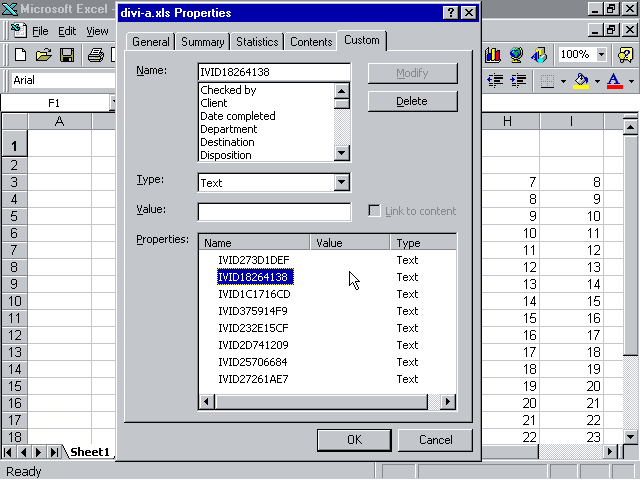Click the Name input field
640x480 pixels.
pyautogui.click(x=274, y=72)
